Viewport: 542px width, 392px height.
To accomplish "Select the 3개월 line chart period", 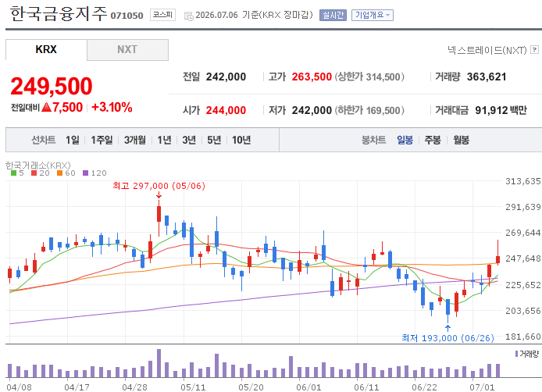I will (x=135, y=140).
